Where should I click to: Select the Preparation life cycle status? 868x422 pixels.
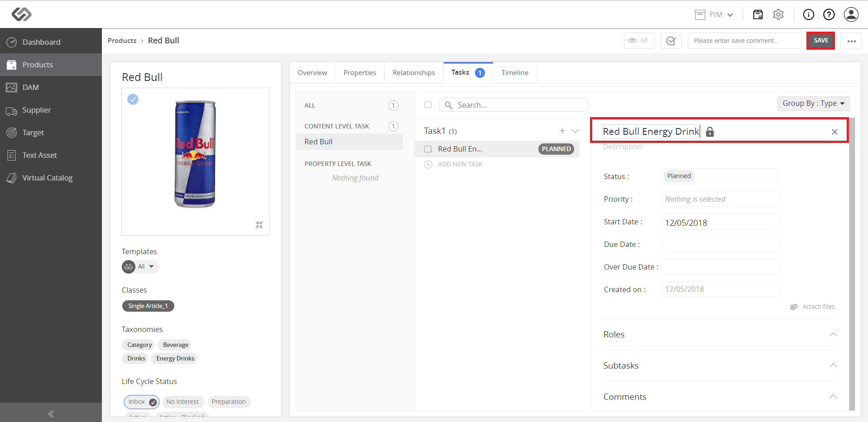(229, 402)
